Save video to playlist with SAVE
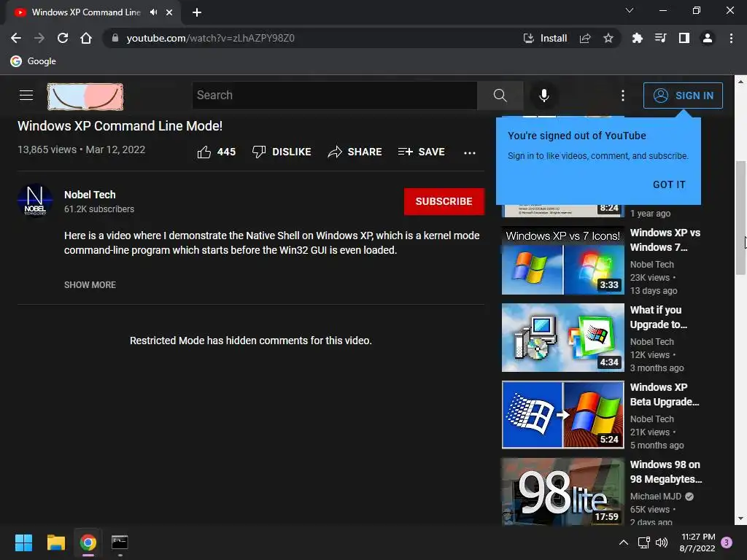This screenshot has width=747, height=560. tap(422, 152)
